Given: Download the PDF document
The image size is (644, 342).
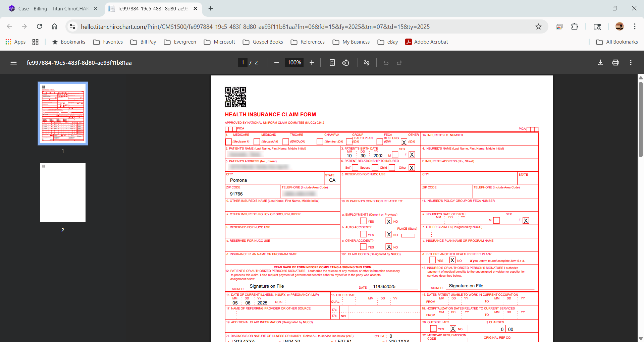Looking at the screenshot, I should tap(600, 63).
